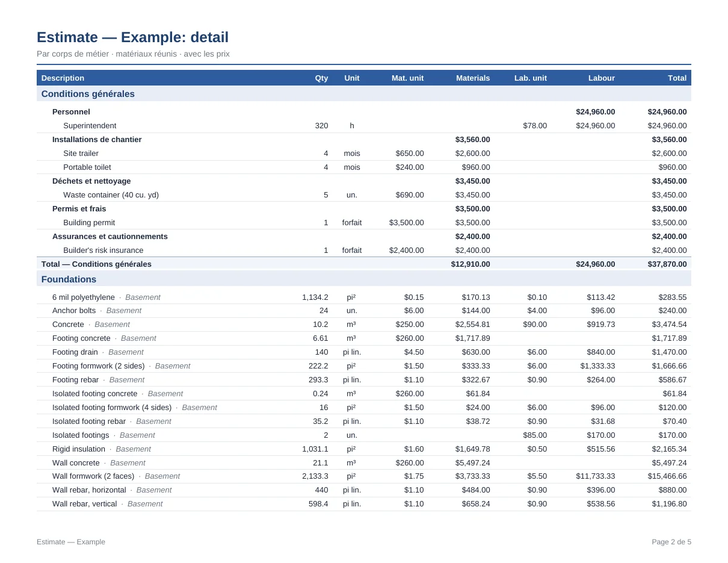Image resolution: width=728 pixels, height=563 pixels.
Task: Click the 'Rigid insulation' row label
Action: click(x=79, y=449)
